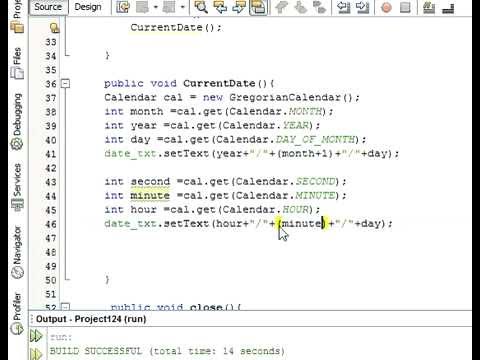Collapse the CurrentDate method fold marker
The width and height of the screenshot is (480, 360).
click(66, 83)
